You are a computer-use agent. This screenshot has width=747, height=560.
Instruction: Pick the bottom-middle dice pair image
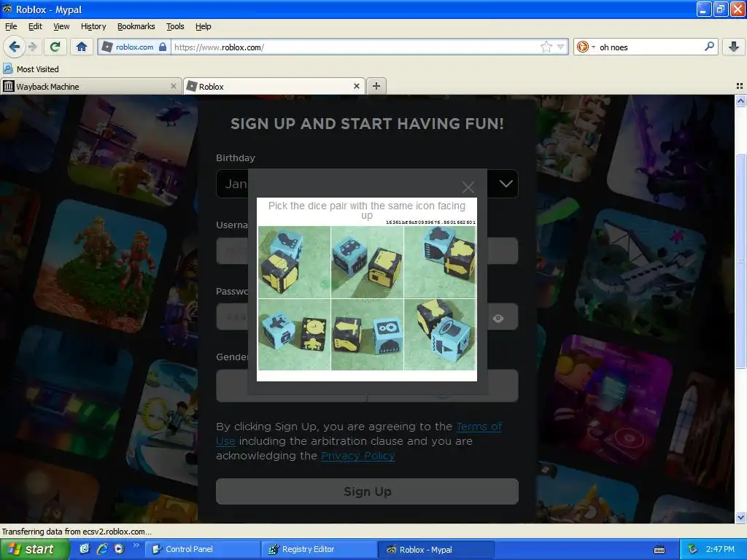(x=367, y=335)
